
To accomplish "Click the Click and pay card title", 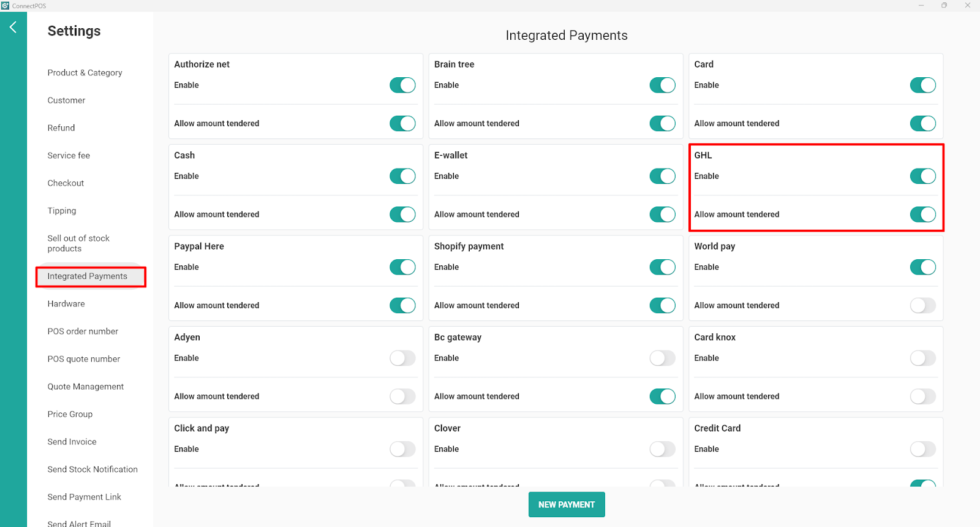I will point(202,428).
